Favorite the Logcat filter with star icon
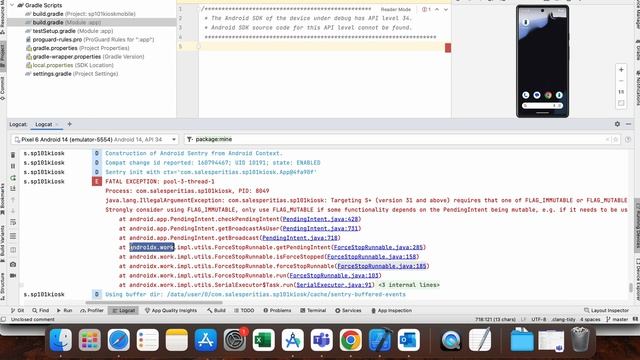The image size is (640, 360). pyautogui.click(x=615, y=140)
